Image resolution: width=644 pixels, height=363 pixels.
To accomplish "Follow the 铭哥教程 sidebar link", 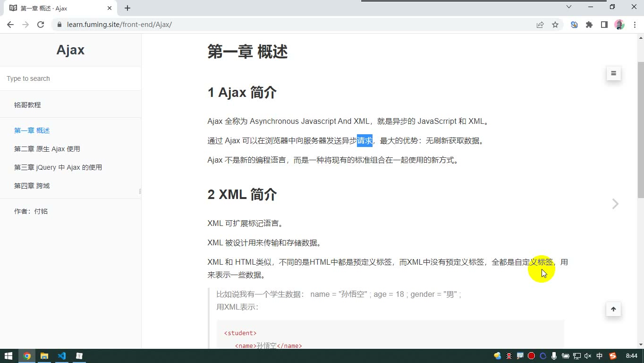I will coord(27,105).
